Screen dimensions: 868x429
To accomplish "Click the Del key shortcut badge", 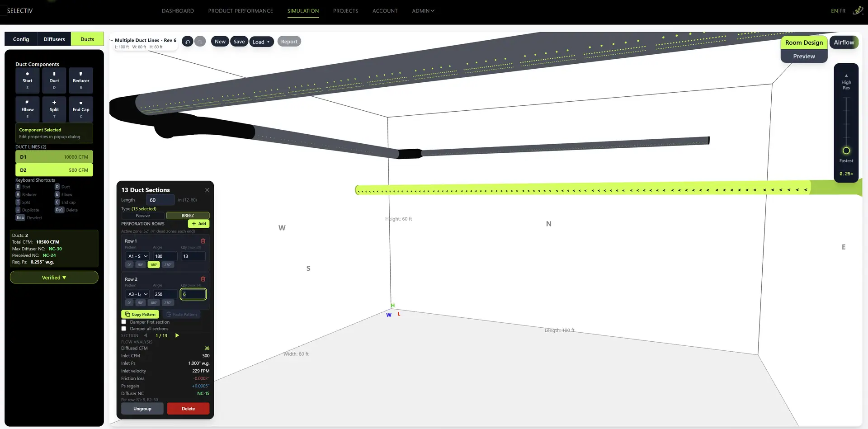I will (59, 210).
